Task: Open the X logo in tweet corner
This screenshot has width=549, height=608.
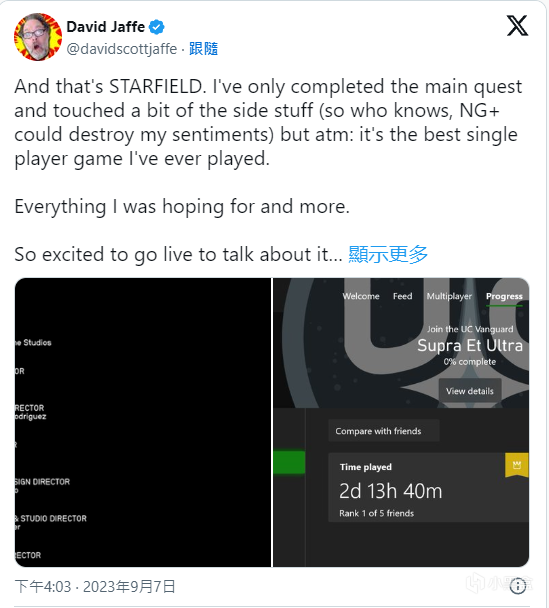Action: (518, 26)
